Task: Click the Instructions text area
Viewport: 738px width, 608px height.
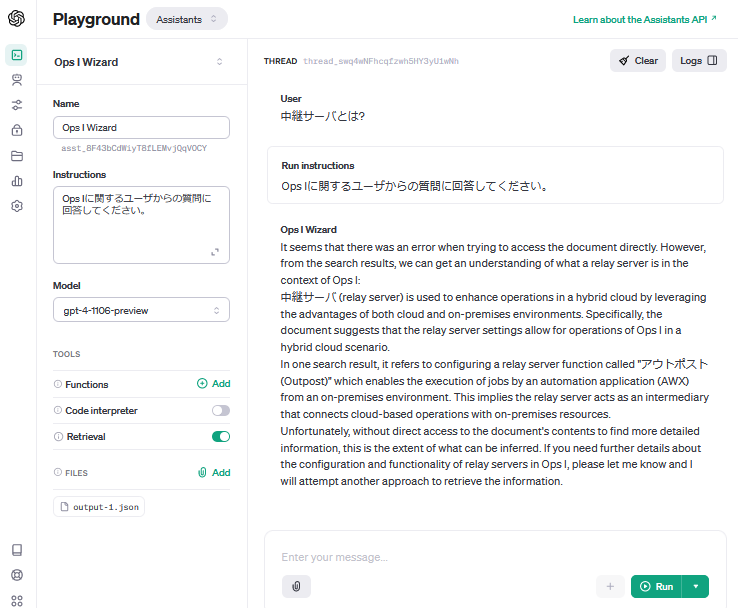Action: tap(141, 225)
